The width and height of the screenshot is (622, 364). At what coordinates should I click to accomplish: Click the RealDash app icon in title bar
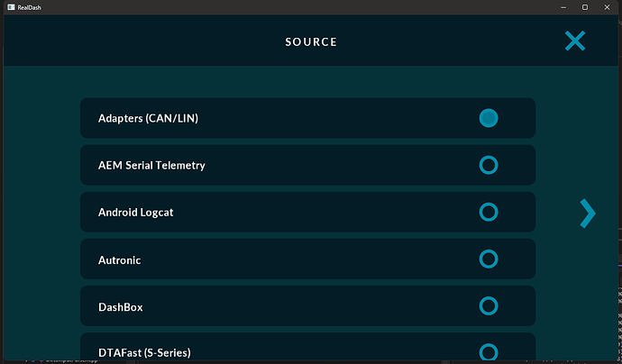10,7
